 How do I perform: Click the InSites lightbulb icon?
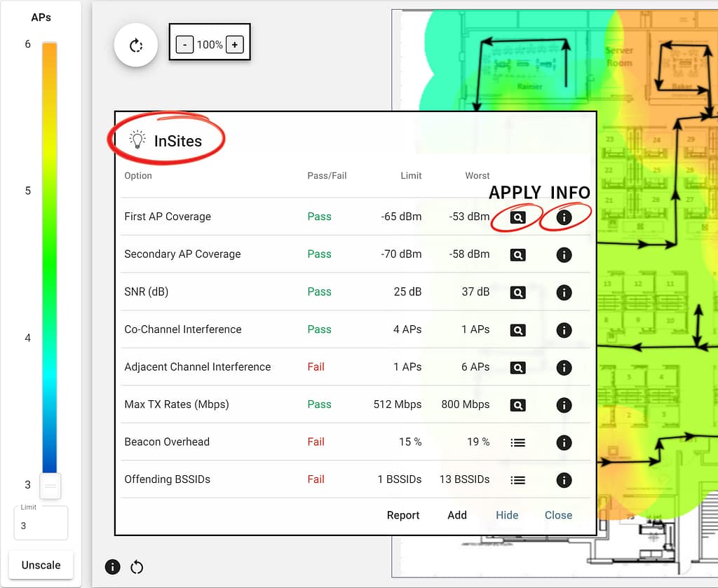coord(137,139)
